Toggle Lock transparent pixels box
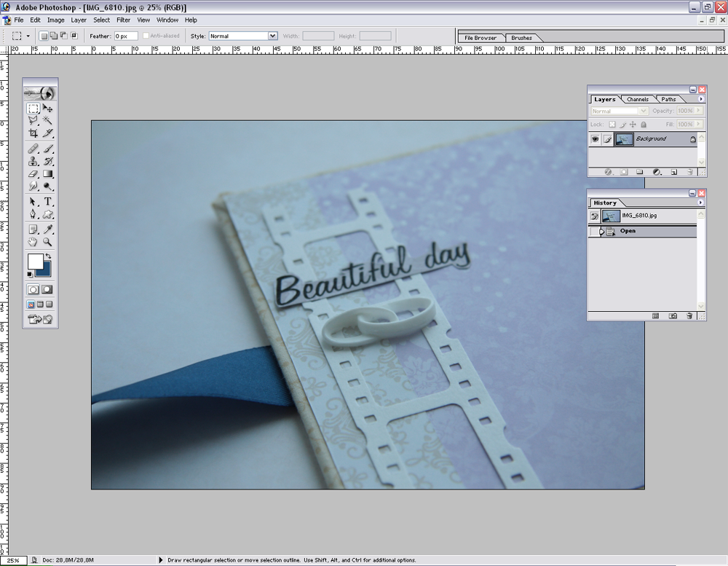The width and height of the screenshot is (728, 566). point(612,125)
